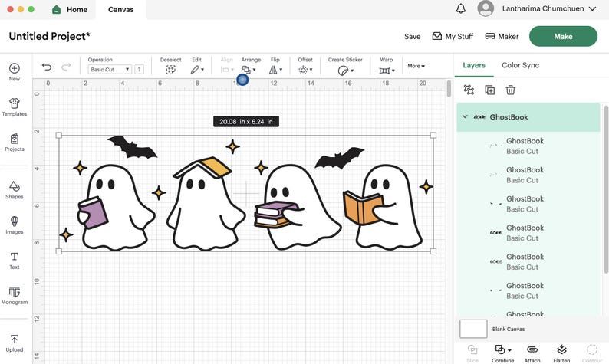The image size is (609, 364).
Task: Open My Stuff
Action: (x=453, y=36)
